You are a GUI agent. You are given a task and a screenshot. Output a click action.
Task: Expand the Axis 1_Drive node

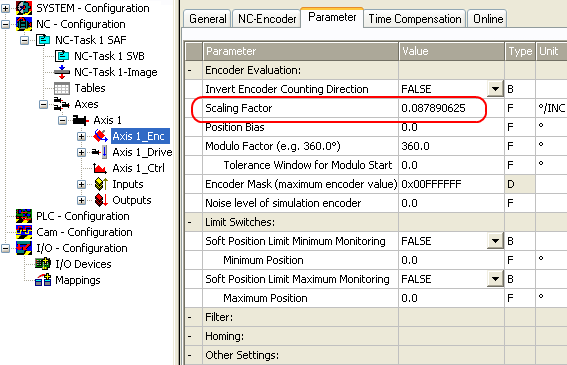coord(81,152)
